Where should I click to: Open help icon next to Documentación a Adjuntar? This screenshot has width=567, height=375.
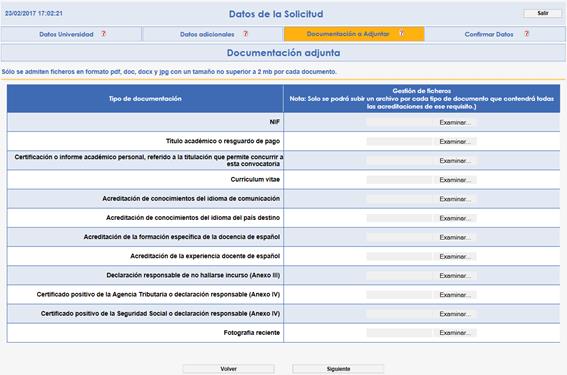click(401, 34)
